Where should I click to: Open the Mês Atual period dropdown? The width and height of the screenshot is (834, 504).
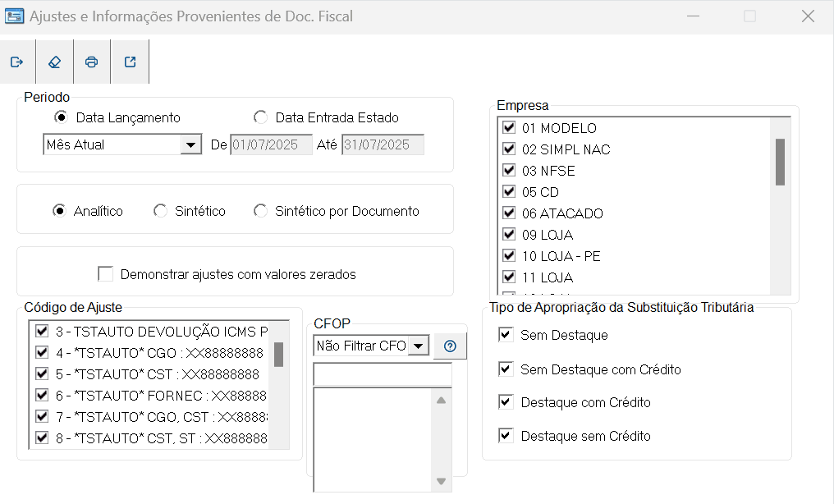tap(191, 145)
